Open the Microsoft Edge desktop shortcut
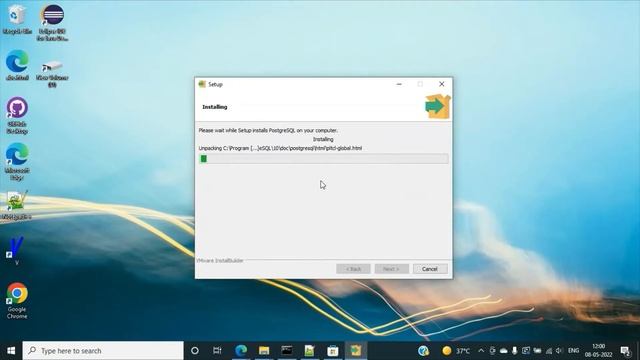The width and height of the screenshot is (640, 360). click(x=17, y=162)
